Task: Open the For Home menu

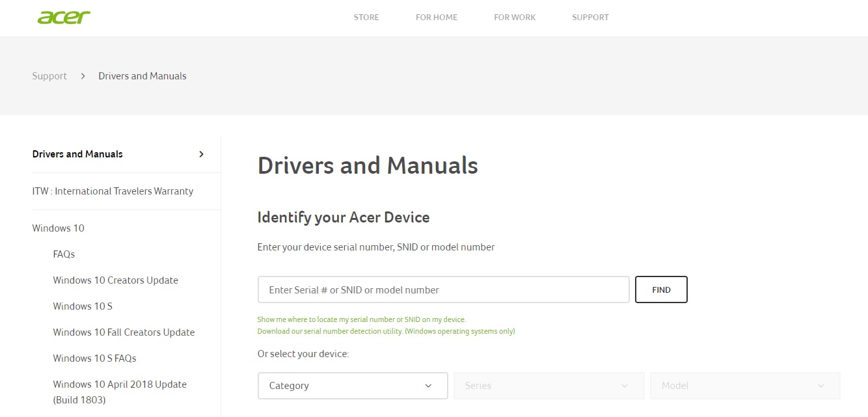Action: (437, 18)
